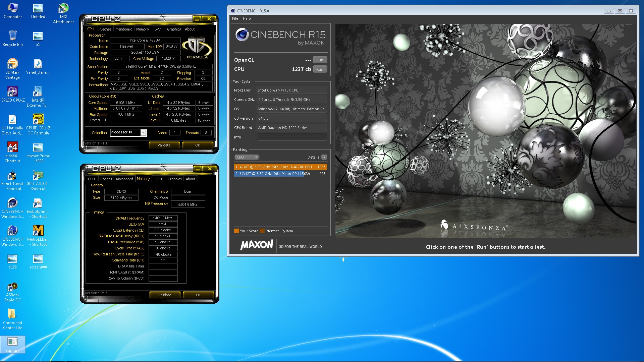
Task: Click Validate in lower CPU-Z Memory window
Action: (x=165, y=295)
